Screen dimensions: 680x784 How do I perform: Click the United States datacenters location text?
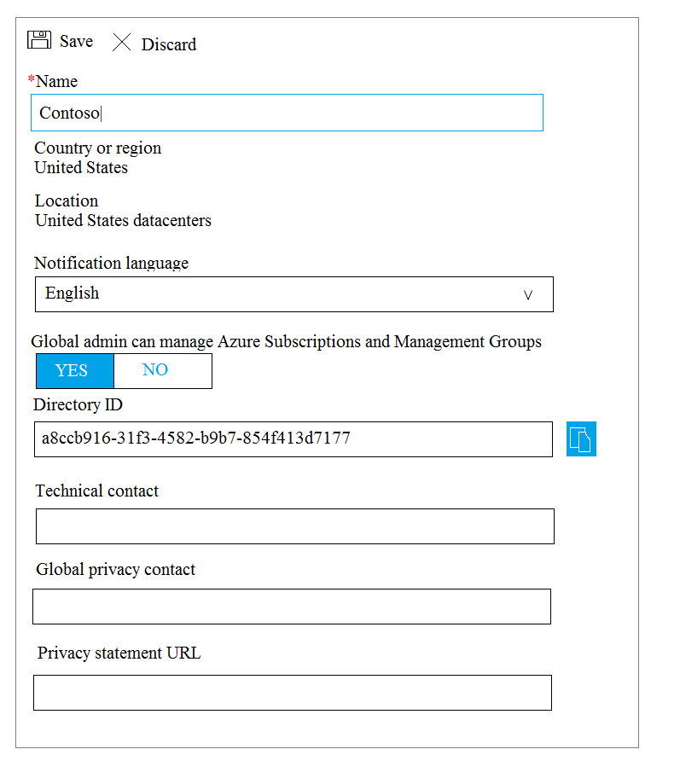point(123,220)
